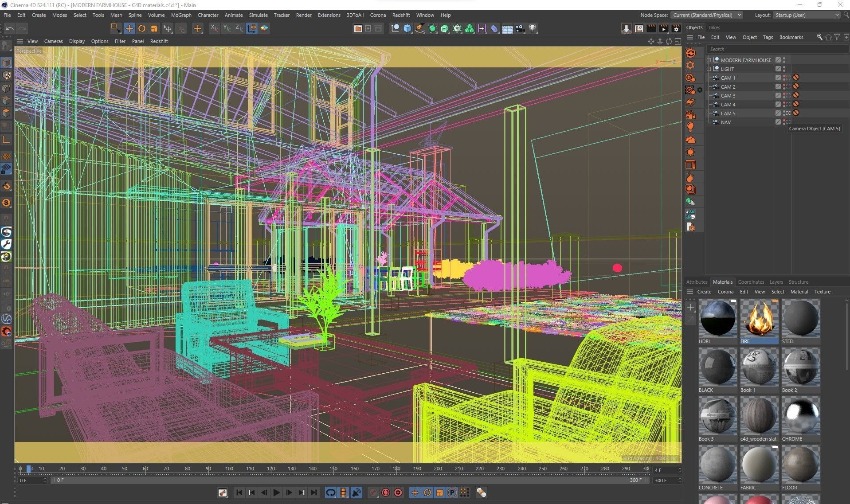Add a Corona sun icon
850x504 pixels.
[x=690, y=152]
